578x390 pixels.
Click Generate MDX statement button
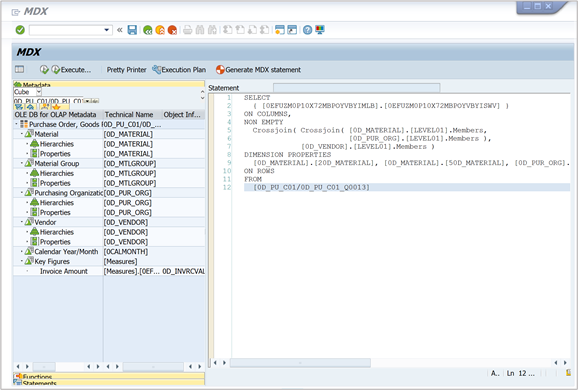(x=258, y=70)
